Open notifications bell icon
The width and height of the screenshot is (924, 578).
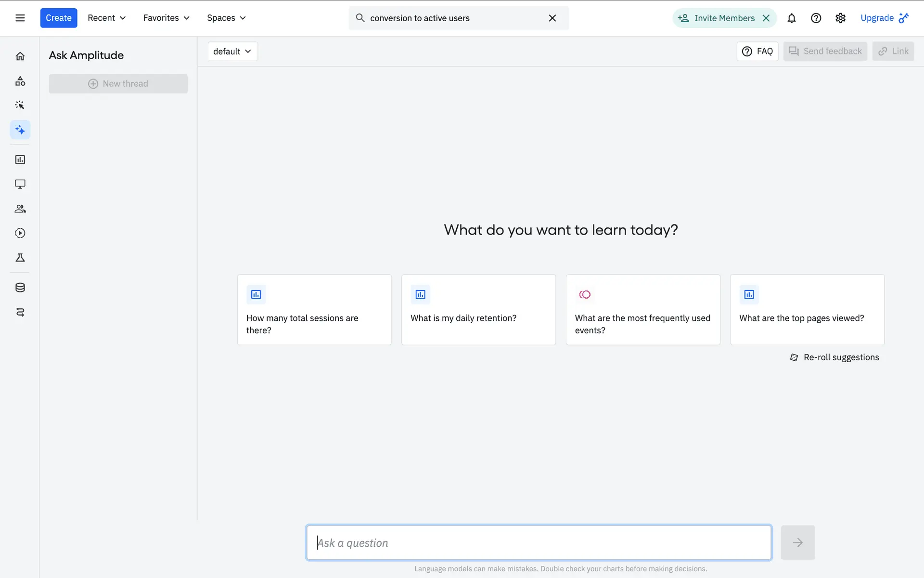tap(791, 18)
